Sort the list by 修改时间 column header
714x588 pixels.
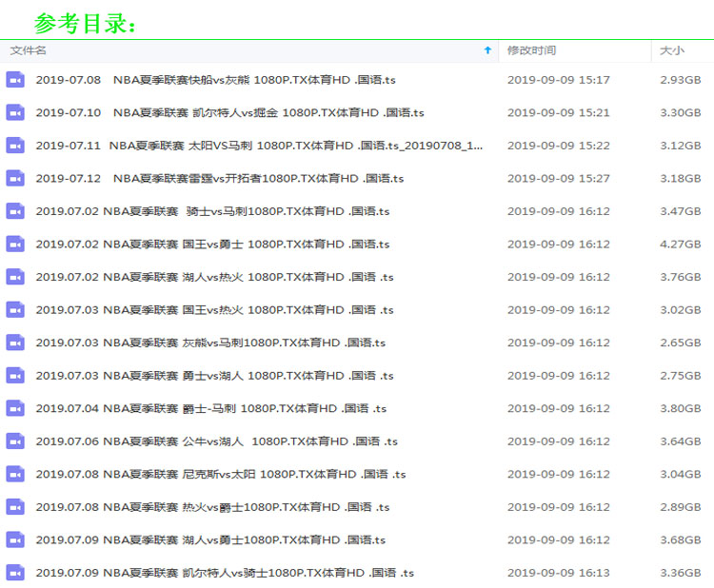pos(531,50)
